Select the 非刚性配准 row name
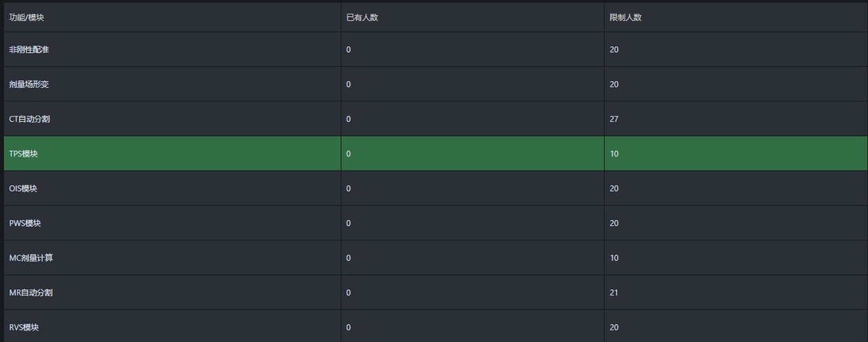The width and height of the screenshot is (868, 342). (x=28, y=50)
